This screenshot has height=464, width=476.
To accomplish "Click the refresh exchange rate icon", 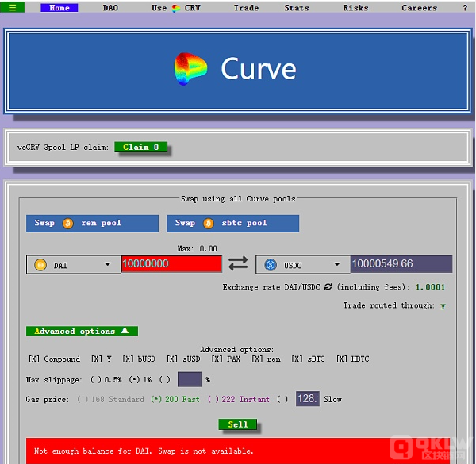I will point(328,287).
